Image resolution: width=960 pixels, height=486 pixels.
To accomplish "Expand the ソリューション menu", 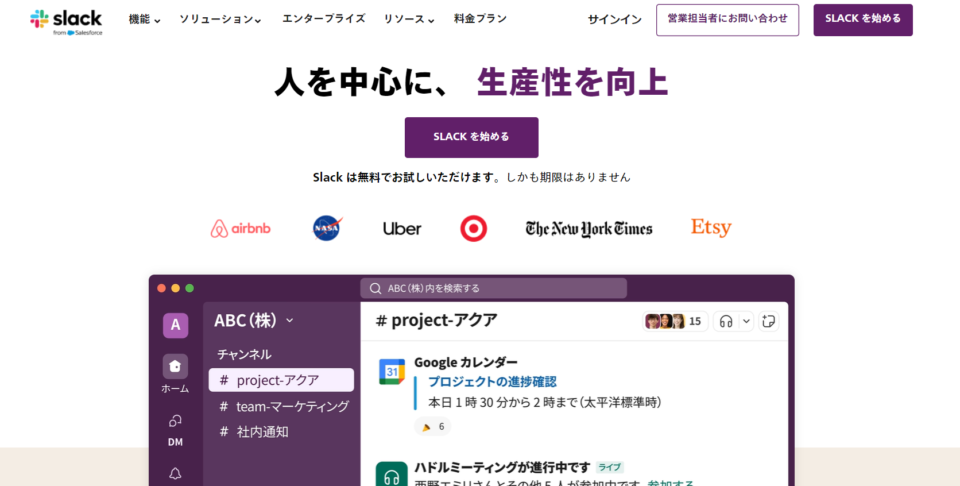I will click(220, 20).
